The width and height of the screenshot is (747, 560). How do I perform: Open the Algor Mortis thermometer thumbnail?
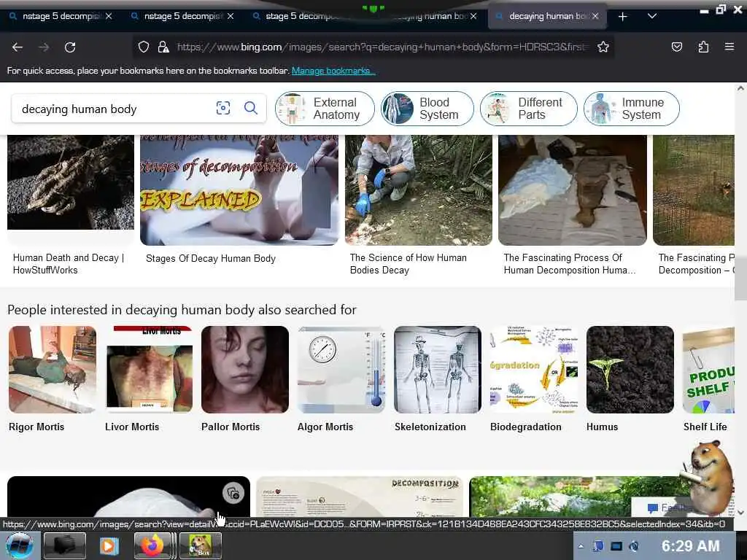pyautogui.click(x=341, y=370)
